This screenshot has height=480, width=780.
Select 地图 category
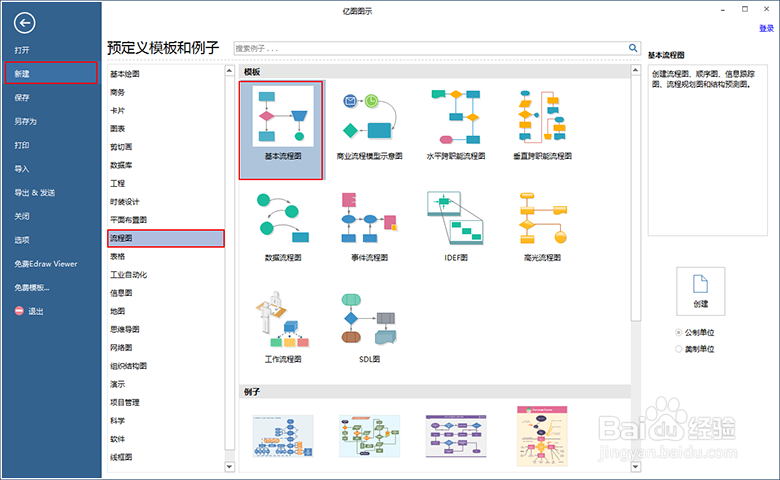tap(117, 311)
